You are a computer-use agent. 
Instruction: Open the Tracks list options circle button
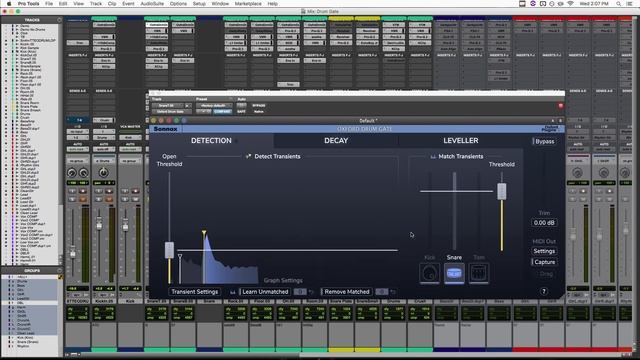60,20
